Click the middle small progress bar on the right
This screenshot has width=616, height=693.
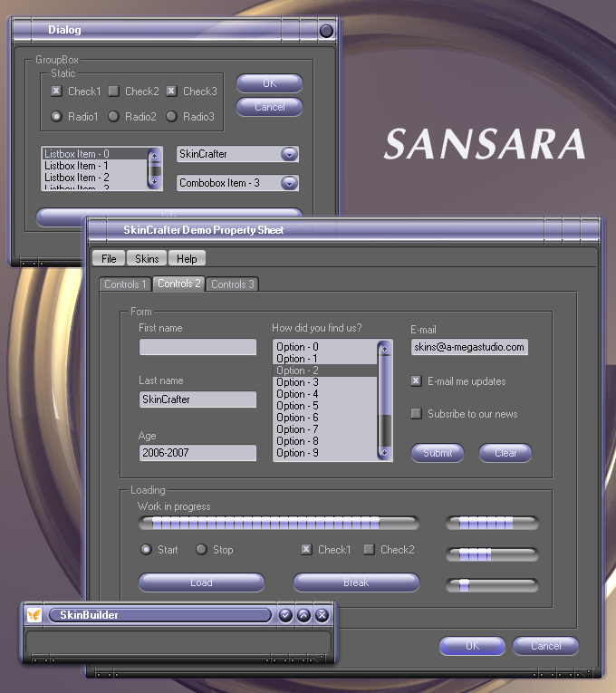click(492, 554)
